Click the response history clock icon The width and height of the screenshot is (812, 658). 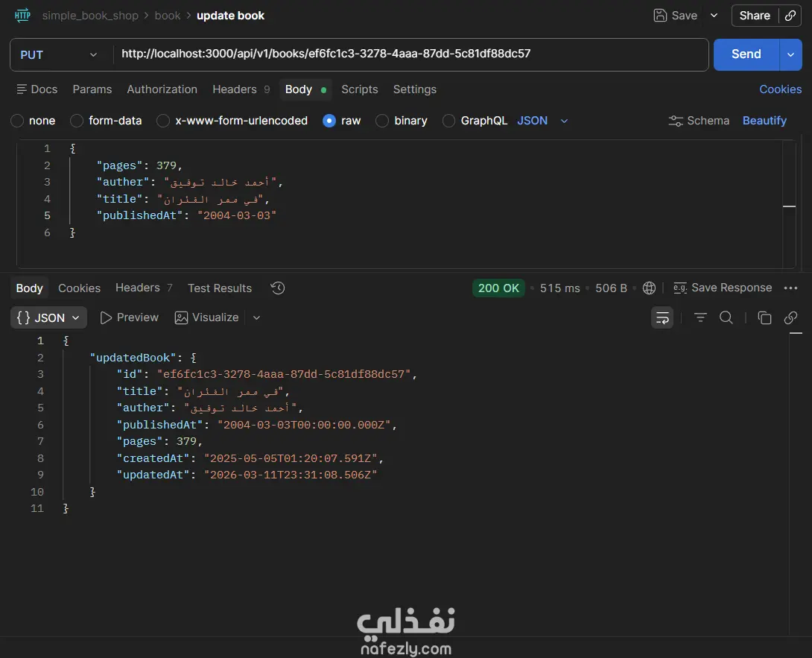click(278, 288)
